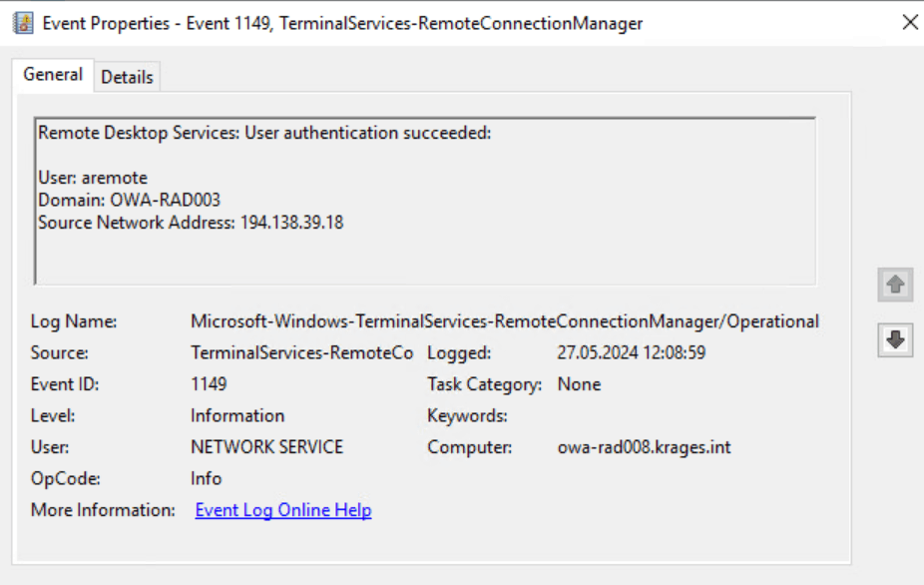Go to next event with down arrow

[895, 340]
